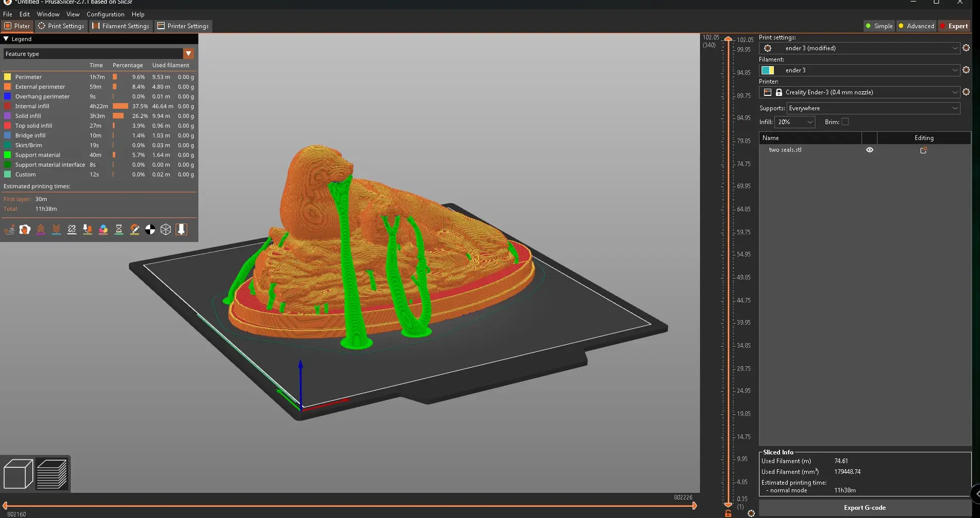Expand the Feature type view dropdown
The height and width of the screenshot is (518, 980).
tap(189, 54)
